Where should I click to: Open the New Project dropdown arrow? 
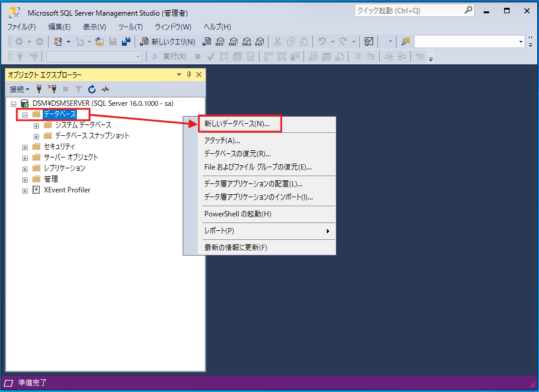coord(69,41)
